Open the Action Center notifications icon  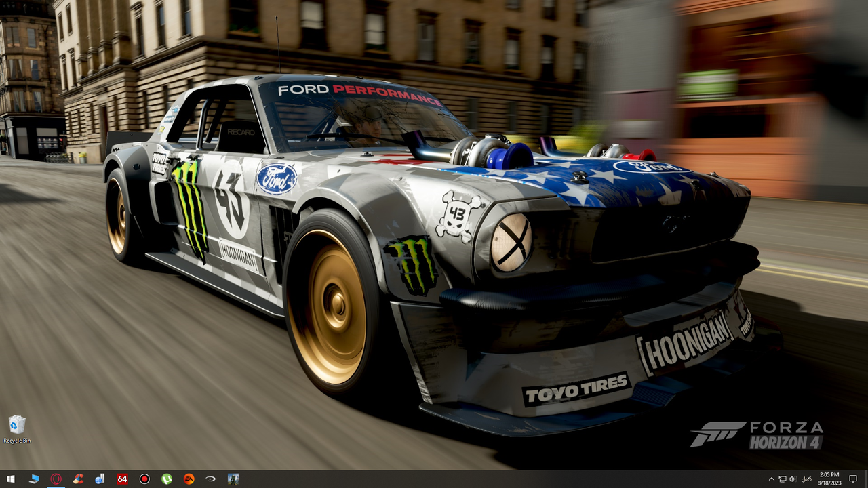point(853,479)
